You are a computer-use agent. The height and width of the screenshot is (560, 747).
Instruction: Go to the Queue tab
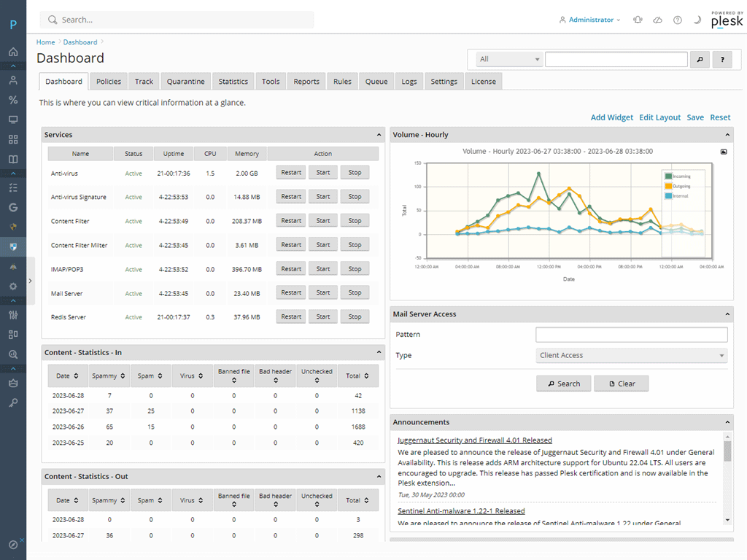click(376, 82)
